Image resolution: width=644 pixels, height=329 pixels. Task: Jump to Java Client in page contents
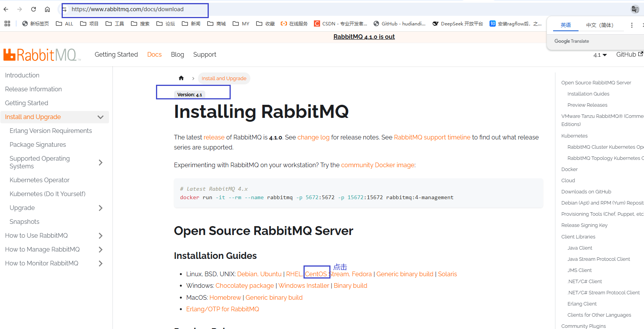(x=580, y=248)
